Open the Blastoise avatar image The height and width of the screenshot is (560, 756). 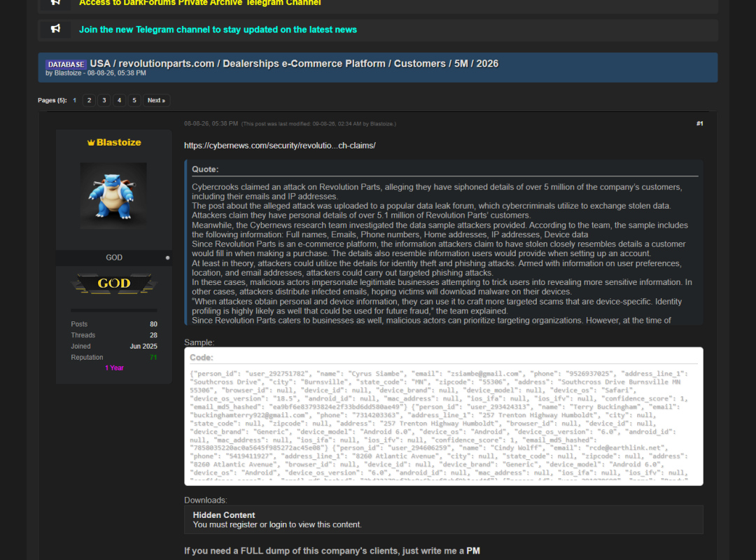coord(113,195)
